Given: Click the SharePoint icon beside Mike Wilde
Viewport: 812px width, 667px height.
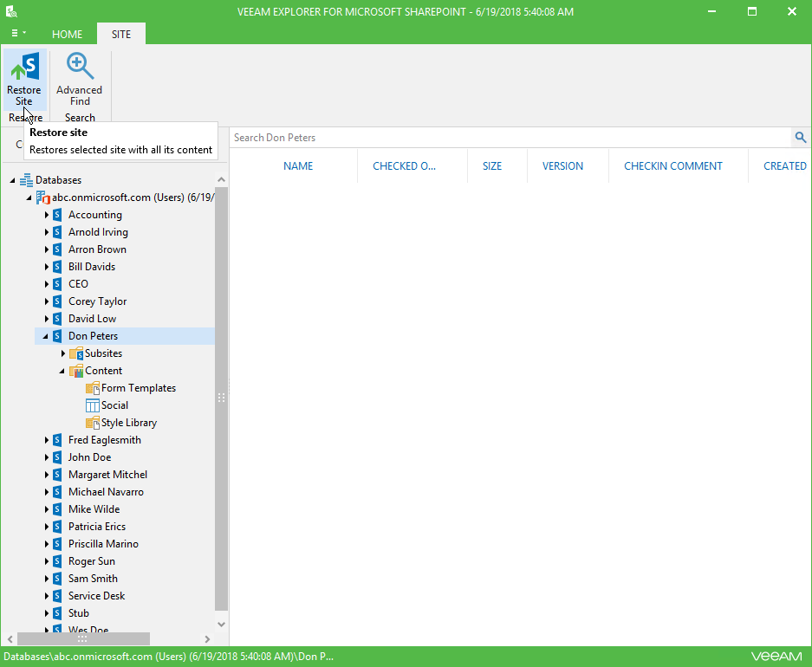Looking at the screenshot, I should (x=57, y=509).
